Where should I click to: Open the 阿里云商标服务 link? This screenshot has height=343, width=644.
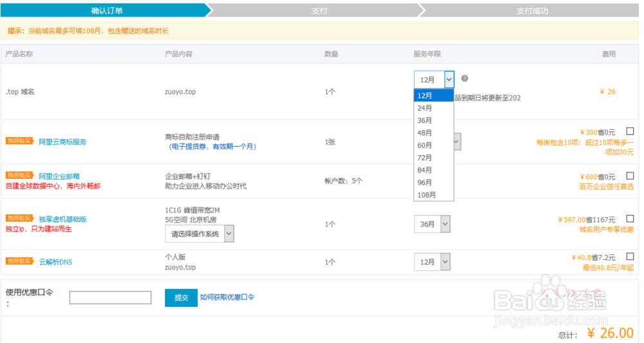[62, 142]
